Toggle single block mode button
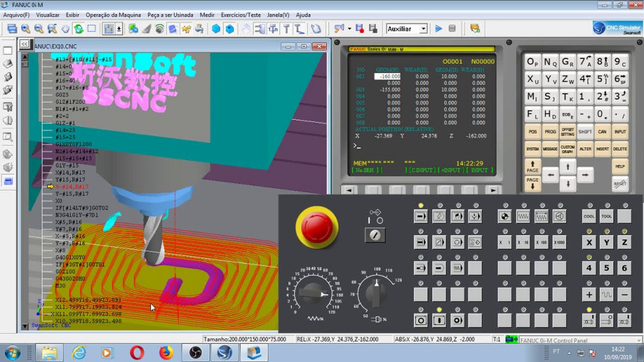The width and height of the screenshot is (644, 362). [x=421, y=242]
